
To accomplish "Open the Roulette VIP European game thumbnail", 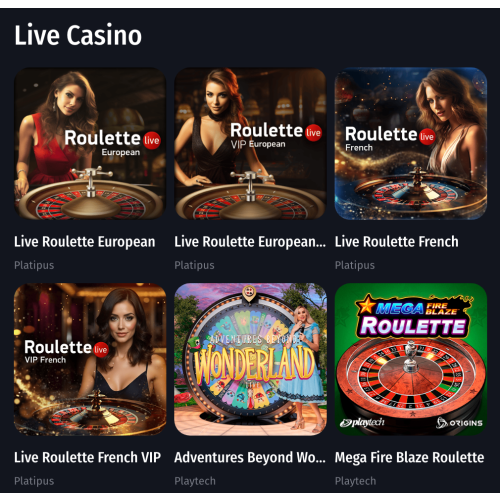I will click(x=250, y=144).
